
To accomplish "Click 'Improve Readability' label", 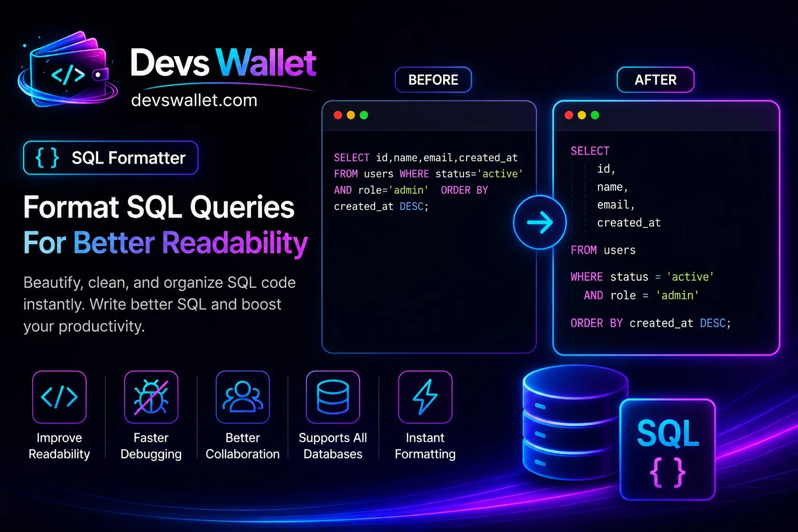I will (59, 446).
